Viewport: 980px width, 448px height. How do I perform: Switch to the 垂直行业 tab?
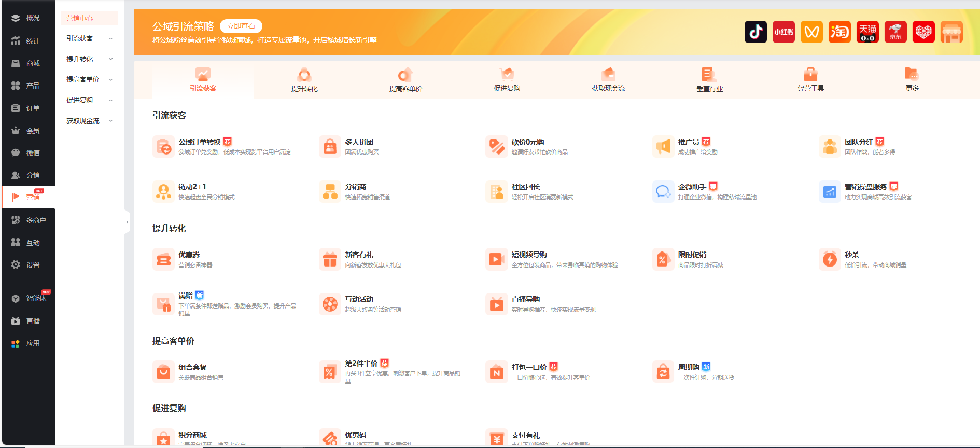tap(709, 80)
